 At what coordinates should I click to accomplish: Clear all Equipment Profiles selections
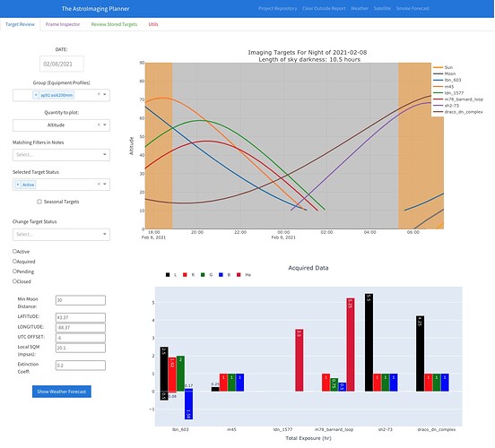[x=99, y=94]
